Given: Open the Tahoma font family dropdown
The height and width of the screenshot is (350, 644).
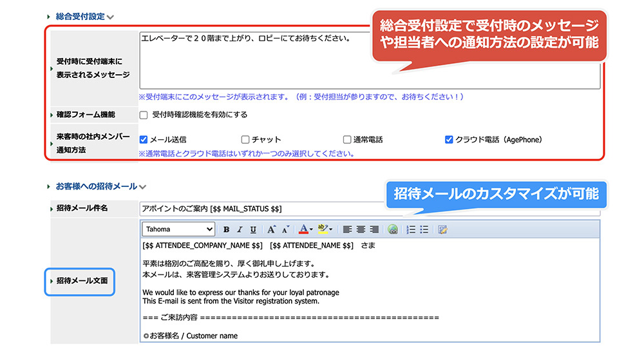Looking at the screenshot, I should tap(179, 229).
